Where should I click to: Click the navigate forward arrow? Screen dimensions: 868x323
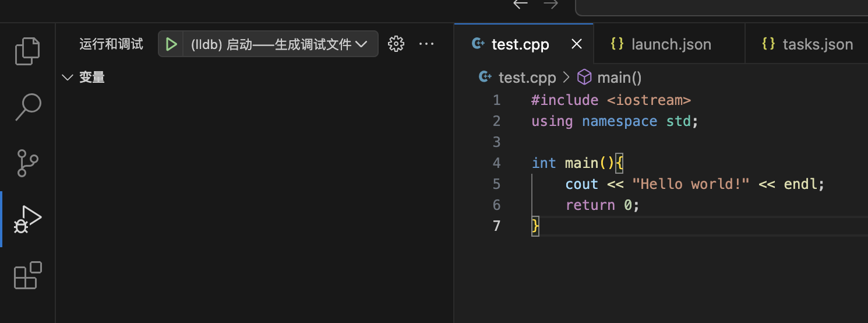pos(551,5)
